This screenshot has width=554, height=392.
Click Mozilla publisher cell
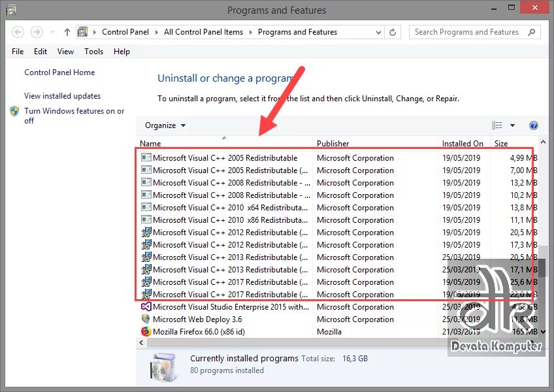click(x=329, y=332)
